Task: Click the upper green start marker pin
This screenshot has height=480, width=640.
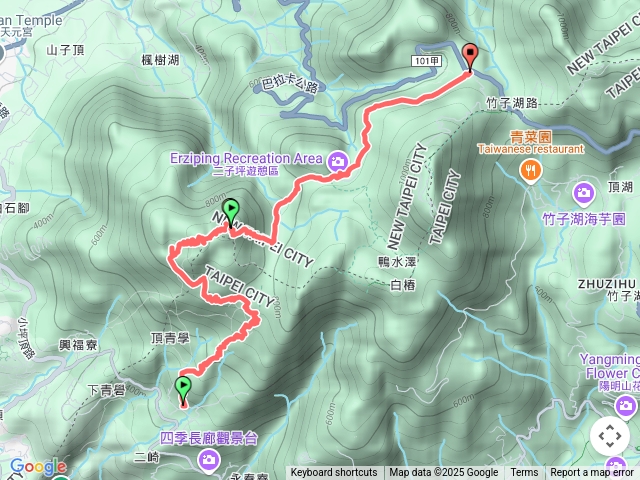Action: point(231,213)
